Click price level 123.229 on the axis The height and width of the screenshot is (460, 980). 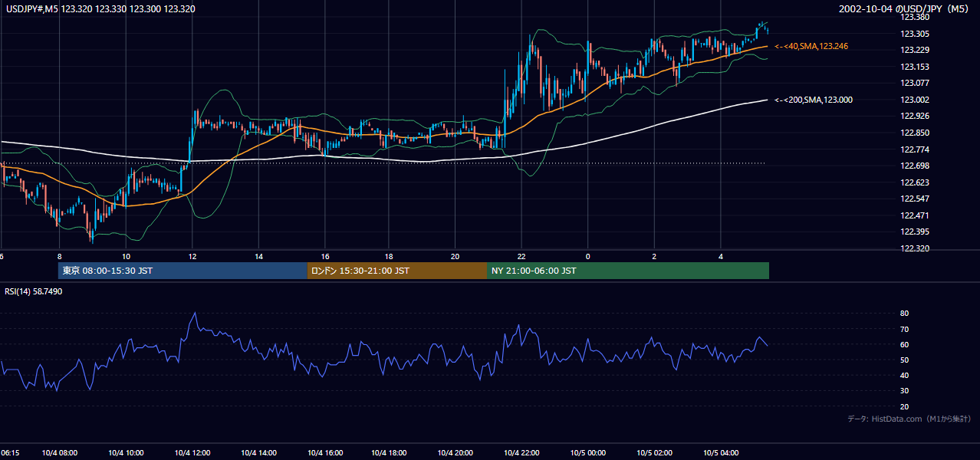pyautogui.click(x=915, y=50)
